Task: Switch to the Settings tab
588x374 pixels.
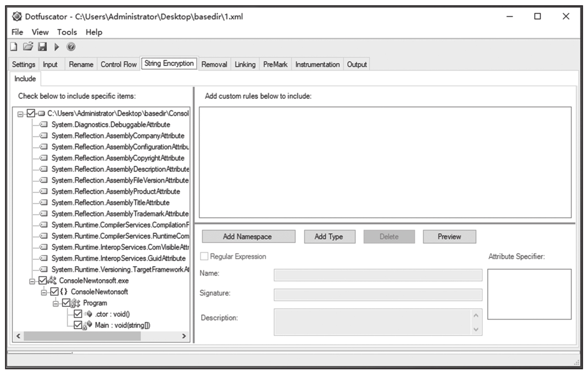Action: coord(24,64)
